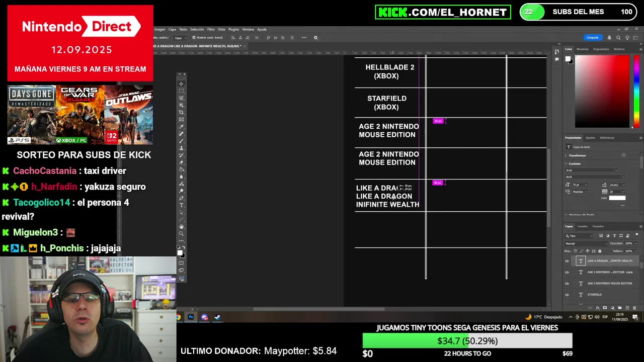Open the Ventana menu

pos(248,29)
